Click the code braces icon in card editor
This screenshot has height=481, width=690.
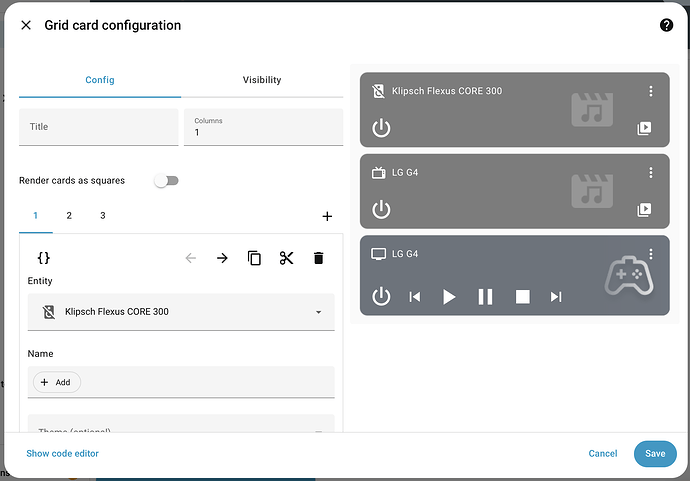point(43,258)
